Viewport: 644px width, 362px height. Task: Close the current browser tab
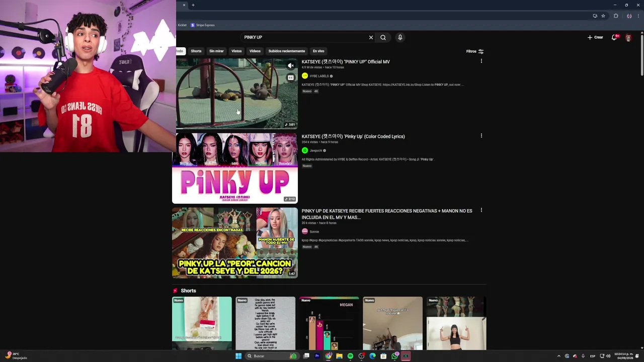184,5
